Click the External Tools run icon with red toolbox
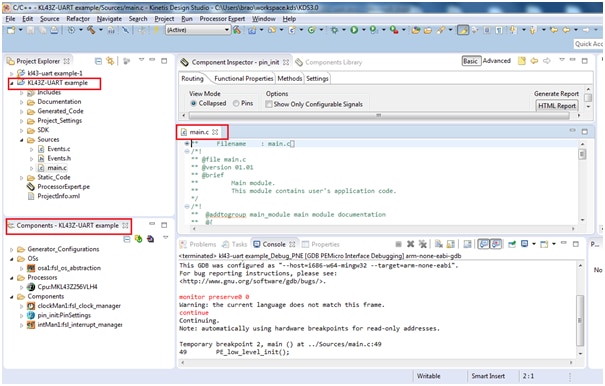This screenshot has width=605, height=386. click(394, 30)
